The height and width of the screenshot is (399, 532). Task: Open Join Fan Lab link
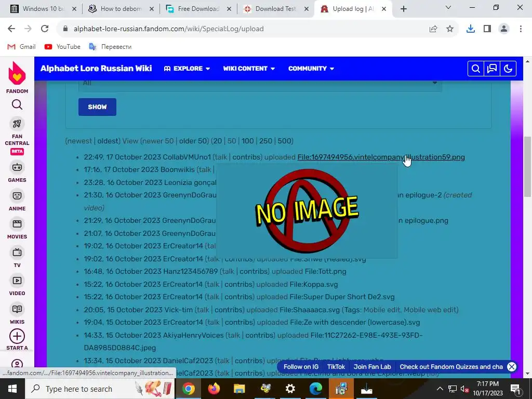(372, 367)
